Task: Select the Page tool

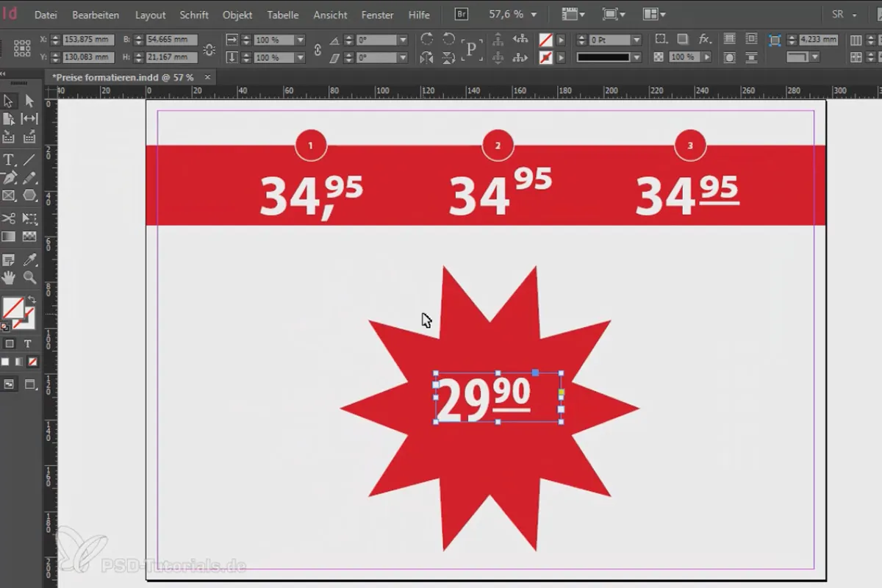Action: click(9, 118)
